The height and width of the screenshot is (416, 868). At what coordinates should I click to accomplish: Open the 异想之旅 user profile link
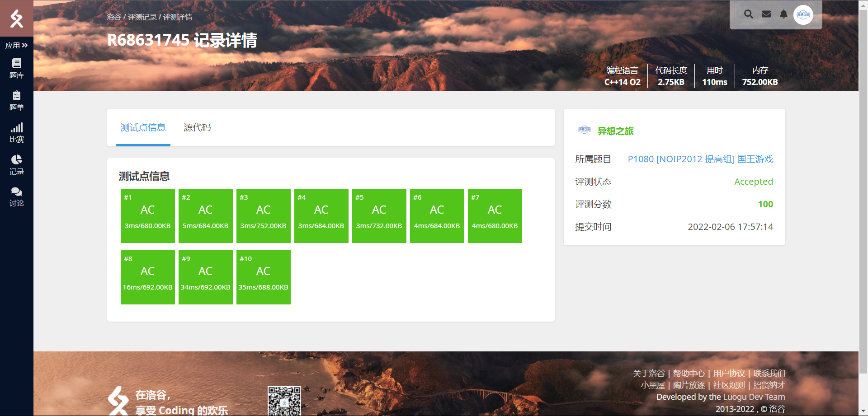pos(615,131)
